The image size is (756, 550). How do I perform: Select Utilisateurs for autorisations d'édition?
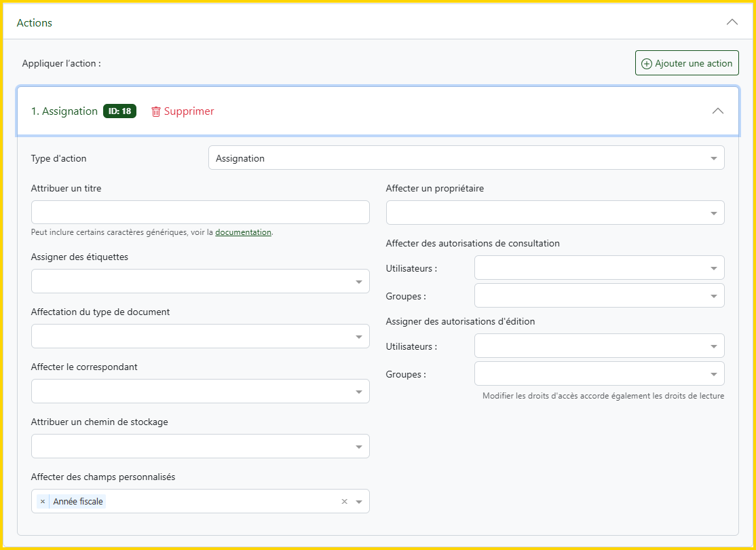(599, 346)
